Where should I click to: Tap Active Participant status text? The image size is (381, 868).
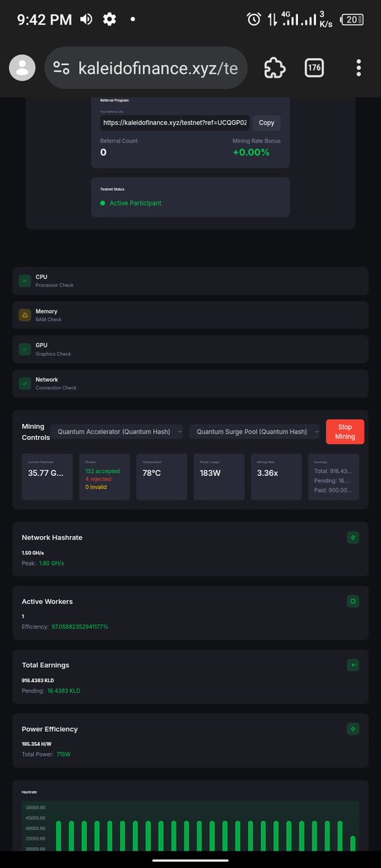pyautogui.click(x=135, y=203)
